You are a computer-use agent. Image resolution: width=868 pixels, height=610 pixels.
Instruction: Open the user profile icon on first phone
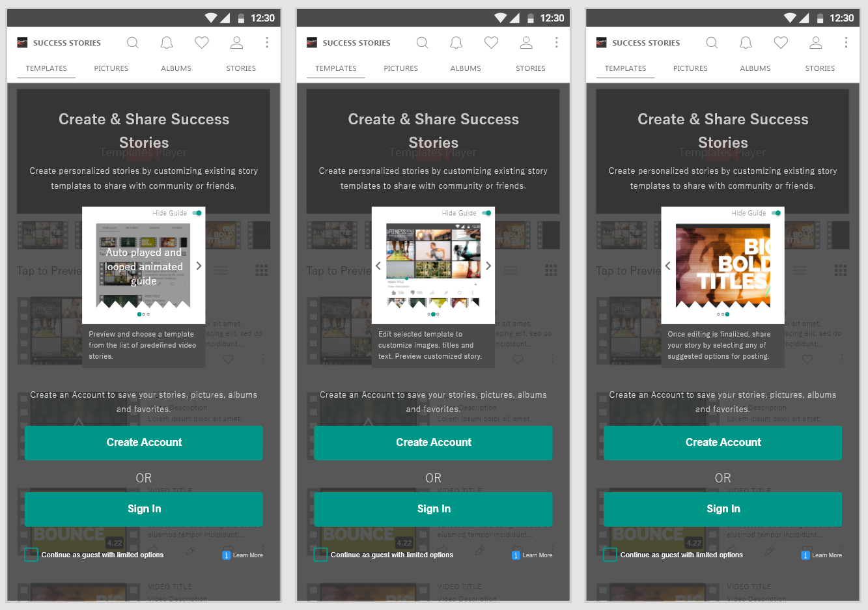(x=236, y=43)
